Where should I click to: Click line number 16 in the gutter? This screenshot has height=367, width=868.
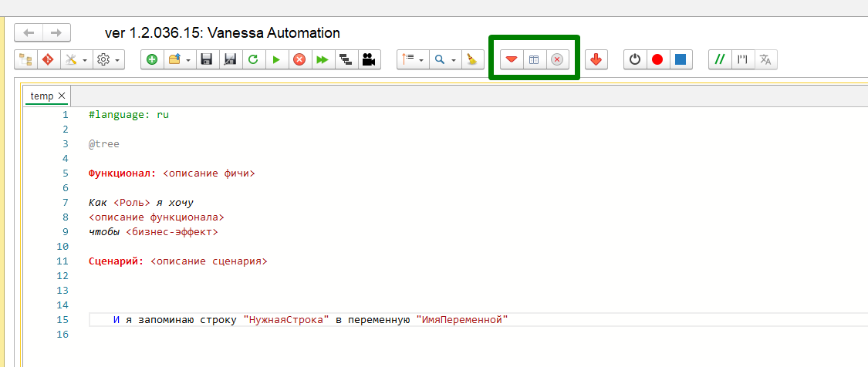(x=62, y=335)
